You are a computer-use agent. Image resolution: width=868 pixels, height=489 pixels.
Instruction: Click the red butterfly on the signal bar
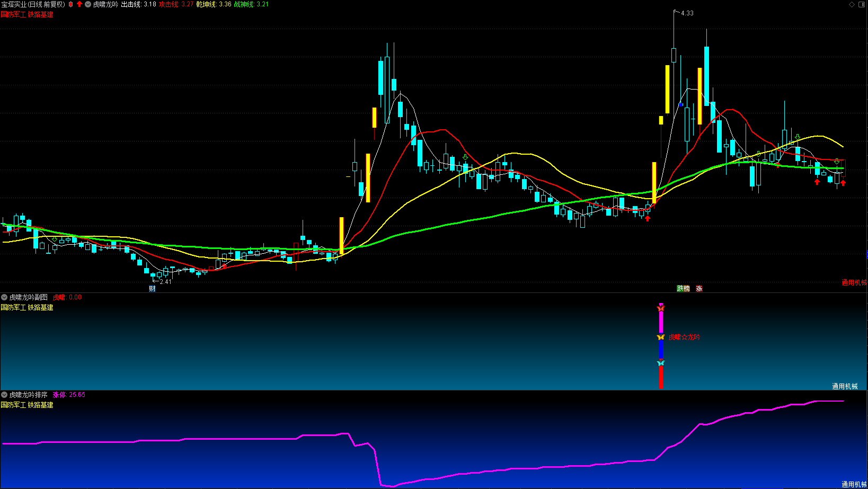coord(661,308)
